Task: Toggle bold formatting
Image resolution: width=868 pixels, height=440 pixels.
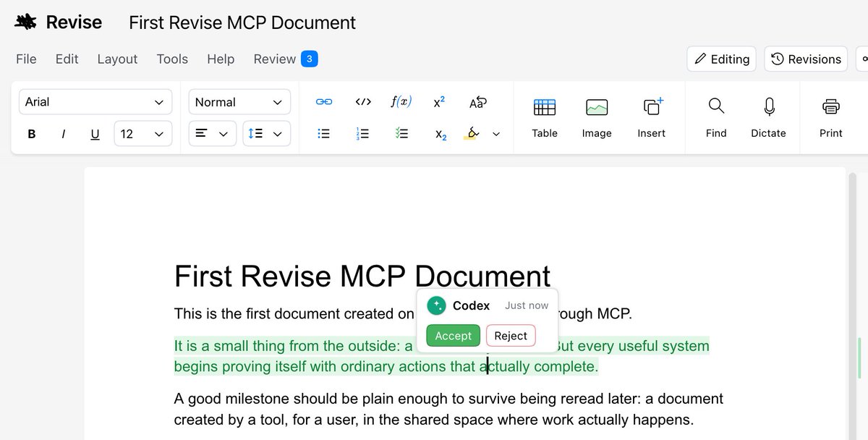Action: coord(32,134)
